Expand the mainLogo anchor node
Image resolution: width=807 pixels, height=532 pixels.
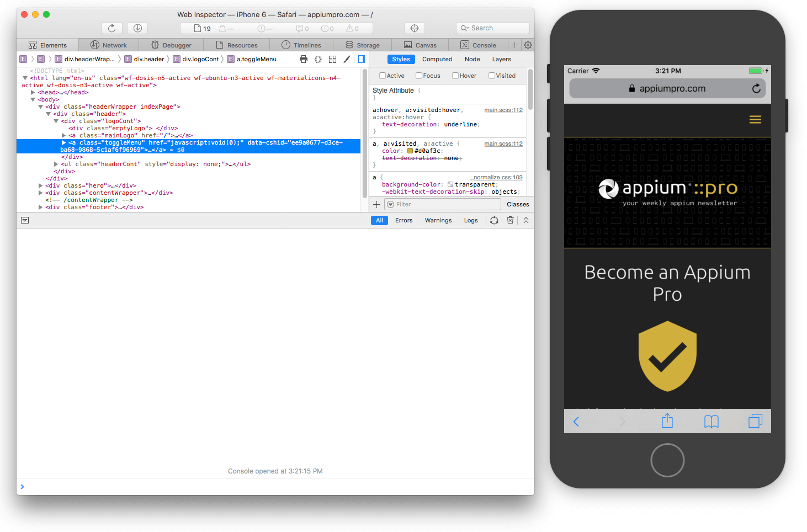tap(63, 135)
